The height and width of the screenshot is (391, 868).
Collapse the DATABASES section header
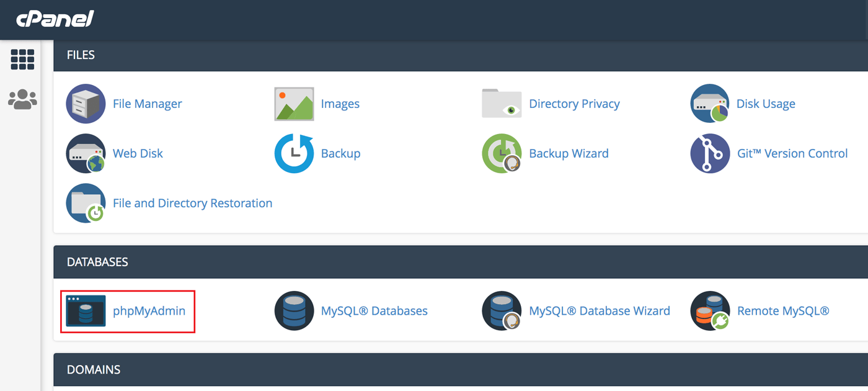[461, 262]
